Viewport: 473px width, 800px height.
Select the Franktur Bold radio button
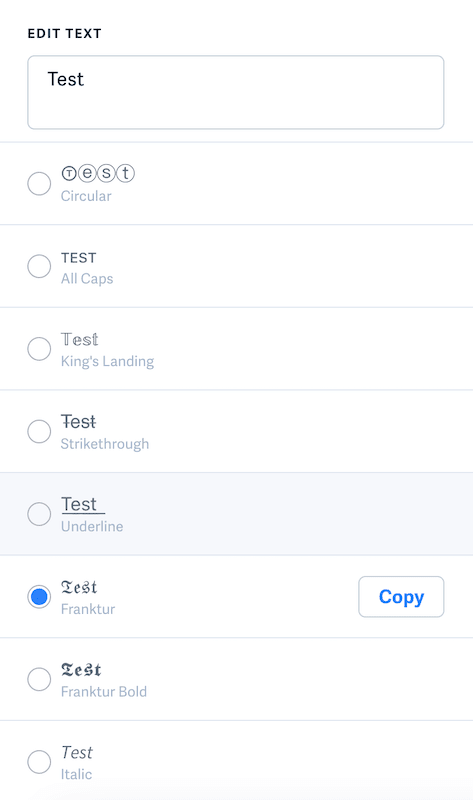click(x=39, y=679)
